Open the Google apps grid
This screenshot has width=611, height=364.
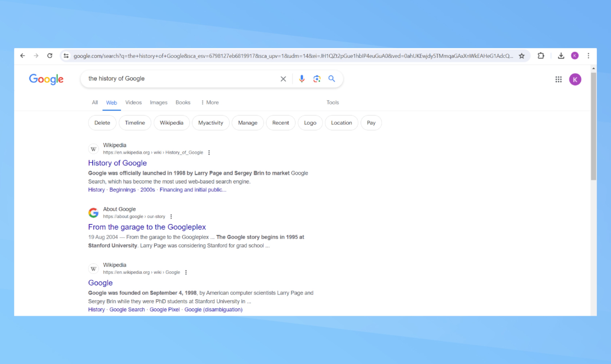click(x=559, y=79)
